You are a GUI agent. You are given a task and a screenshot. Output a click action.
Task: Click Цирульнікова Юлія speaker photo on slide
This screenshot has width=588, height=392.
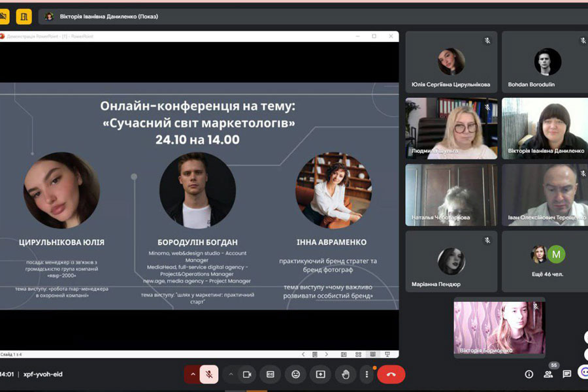pyautogui.click(x=61, y=190)
